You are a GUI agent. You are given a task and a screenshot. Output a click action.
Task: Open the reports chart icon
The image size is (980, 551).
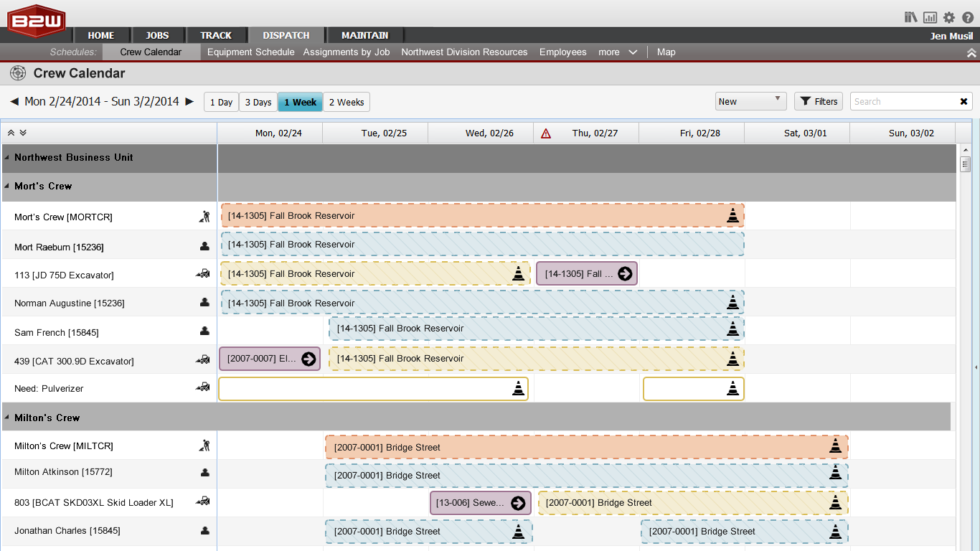tap(930, 17)
